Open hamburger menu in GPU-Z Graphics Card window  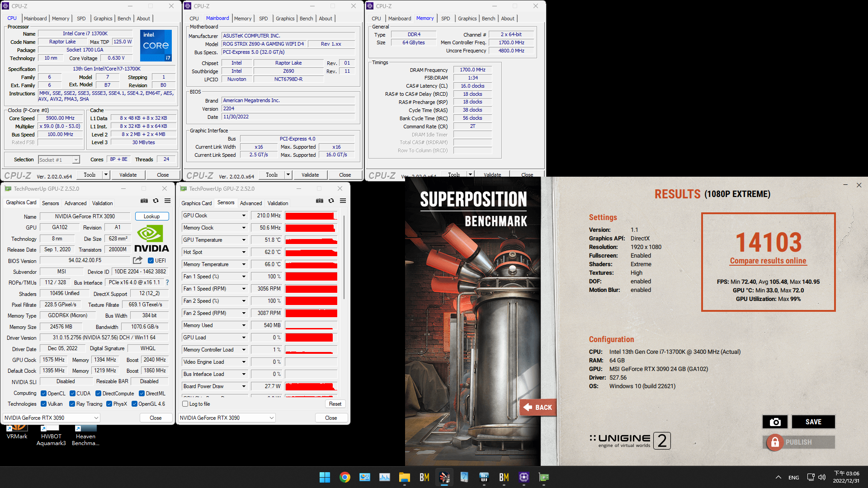pyautogui.click(x=167, y=201)
